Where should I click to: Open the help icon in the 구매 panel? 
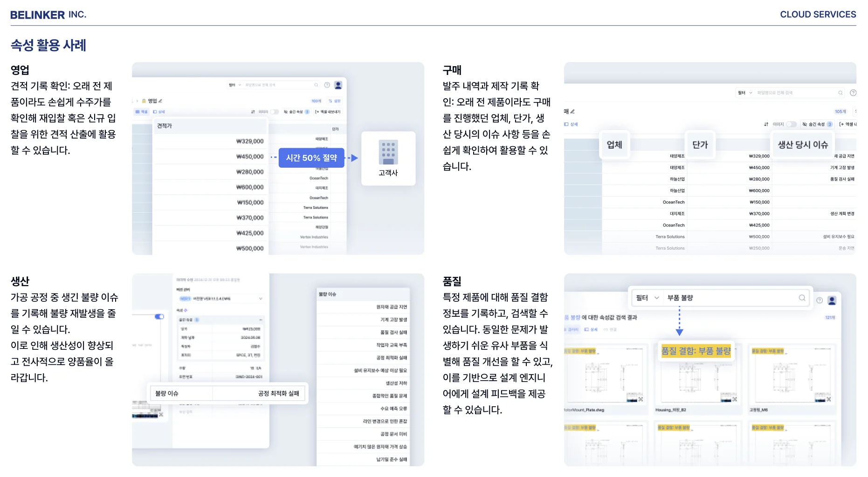(853, 93)
